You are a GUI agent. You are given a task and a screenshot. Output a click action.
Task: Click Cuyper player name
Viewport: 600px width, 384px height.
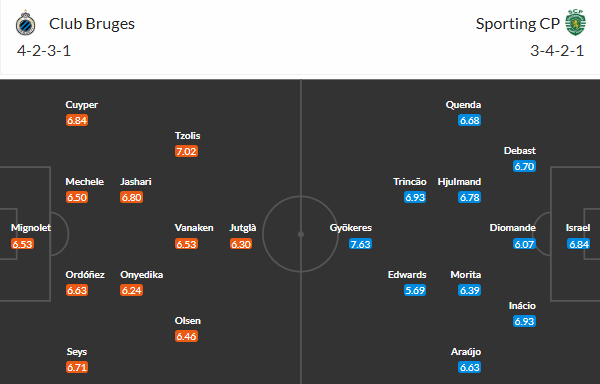coord(82,105)
